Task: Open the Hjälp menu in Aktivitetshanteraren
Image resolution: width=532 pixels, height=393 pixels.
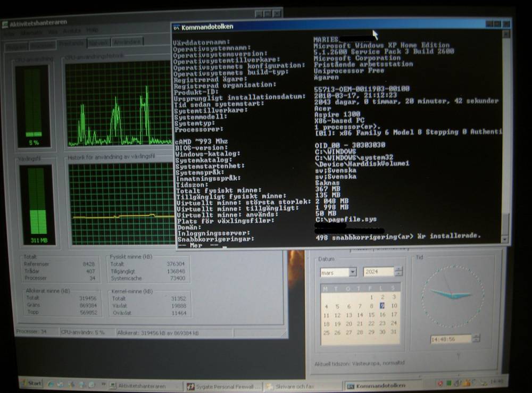Action: click(x=92, y=30)
